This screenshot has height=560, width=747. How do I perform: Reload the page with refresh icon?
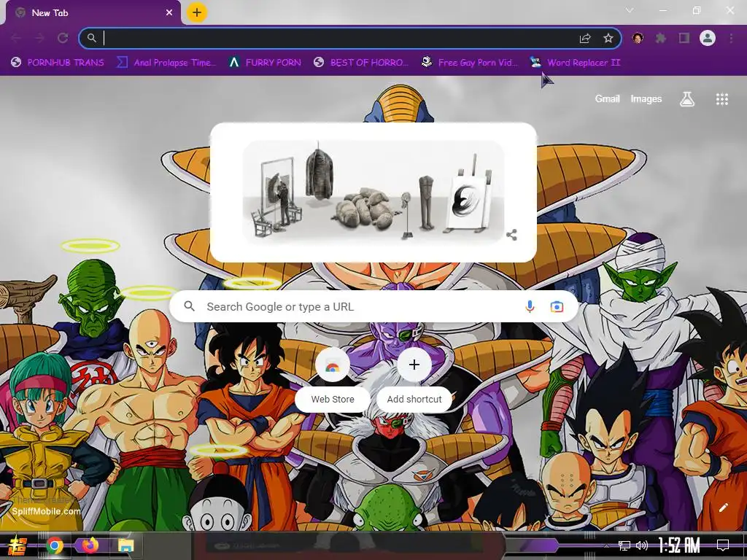point(63,38)
